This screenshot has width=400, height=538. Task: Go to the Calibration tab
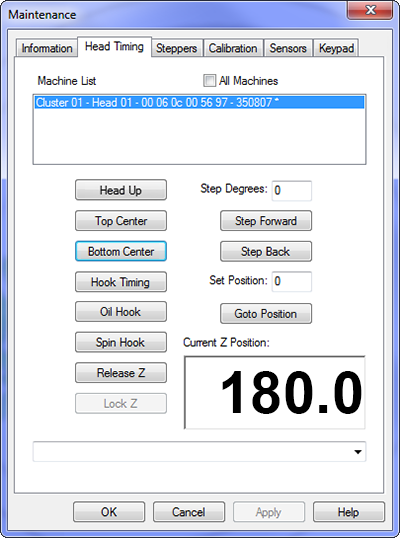233,48
